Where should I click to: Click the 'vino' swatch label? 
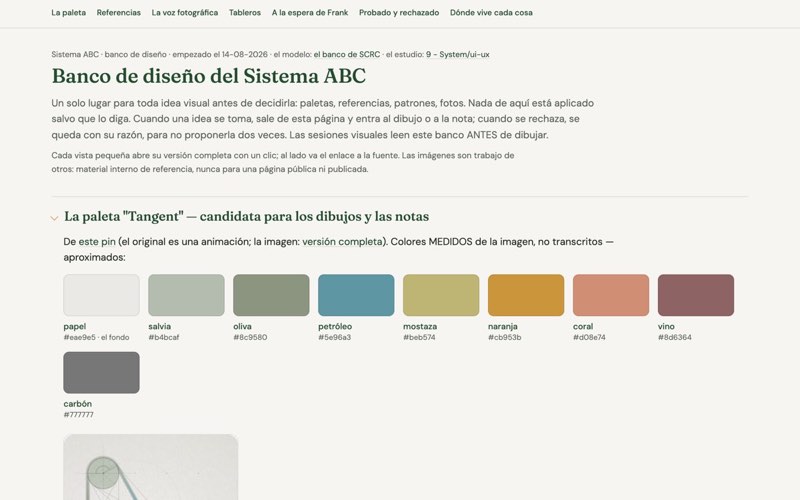(x=666, y=327)
